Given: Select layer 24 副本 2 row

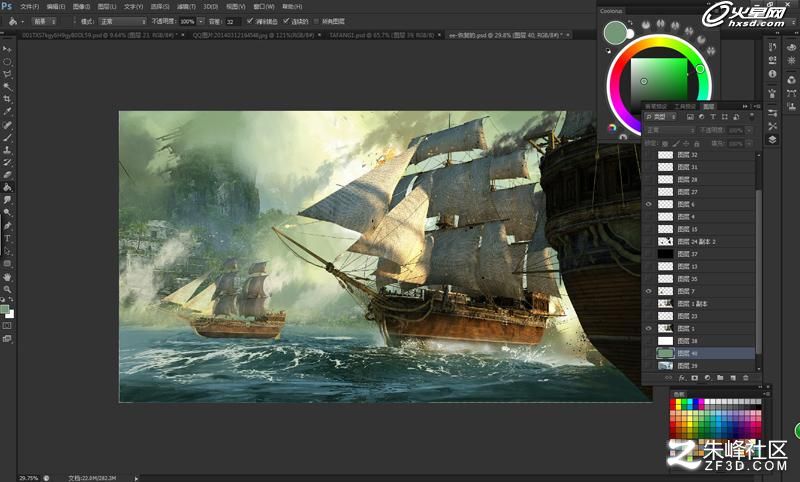Looking at the screenshot, I should [x=700, y=242].
